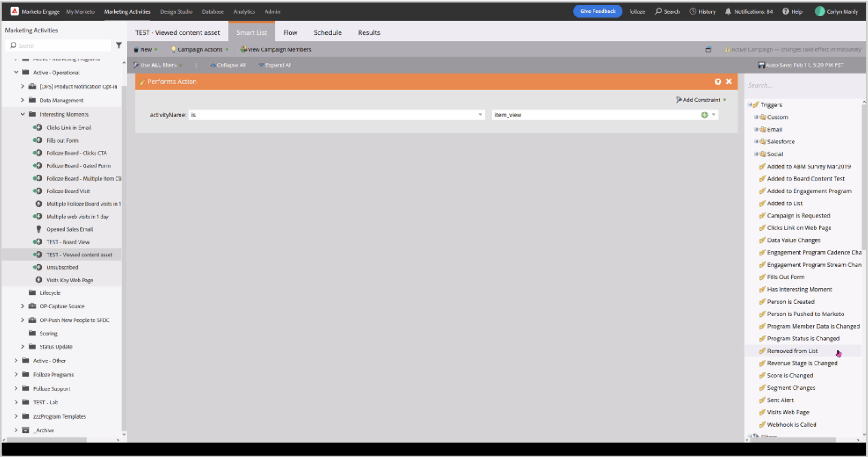Click the green plus icon next to item_view
The width and height of the screenshot is (868, 457).
point(704,115)
